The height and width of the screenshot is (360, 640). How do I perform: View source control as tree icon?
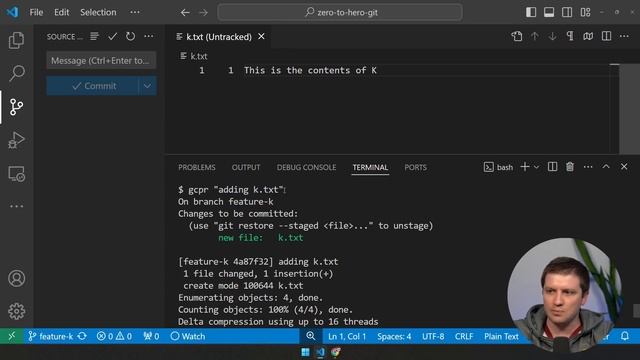point(94,36)
